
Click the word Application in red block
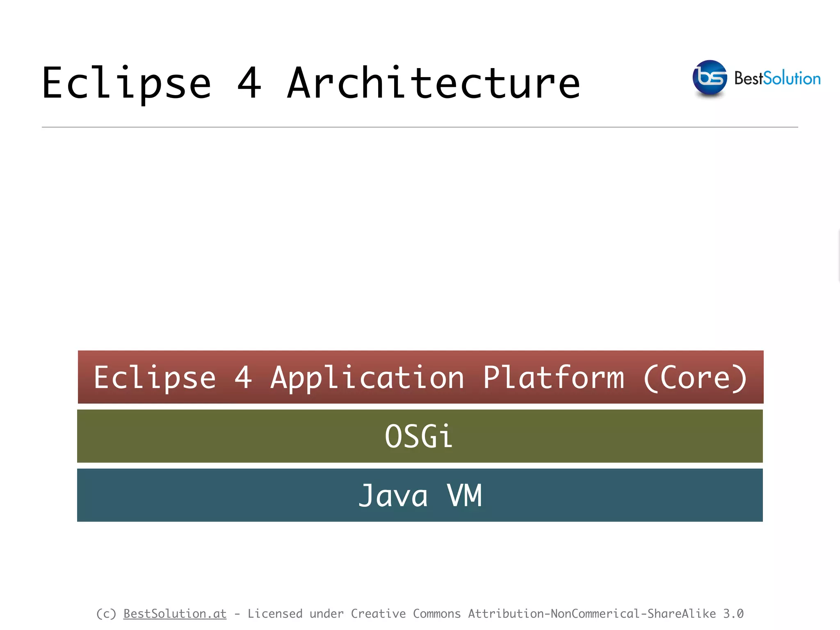[x=367, y=378]
